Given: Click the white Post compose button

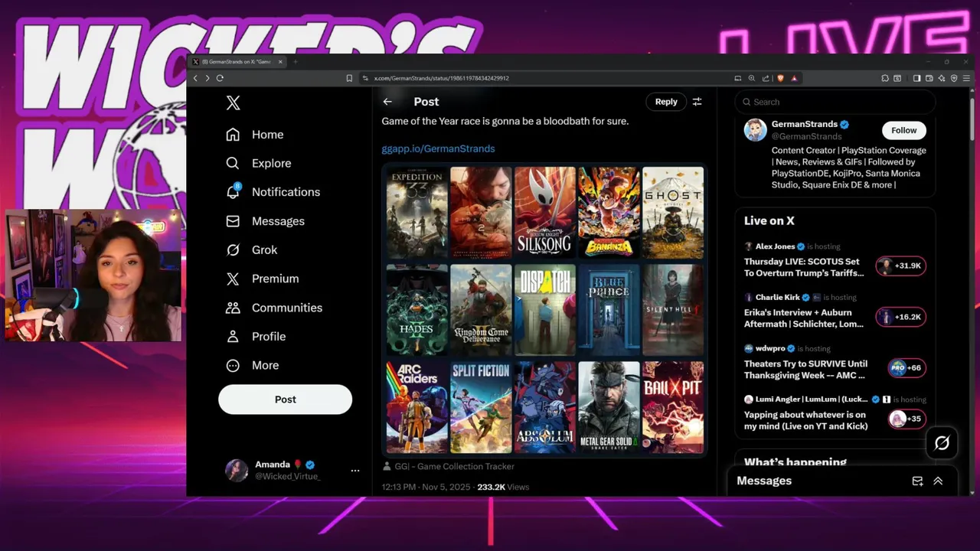Looking at the screenshot, I should click(x=285, y=399).
